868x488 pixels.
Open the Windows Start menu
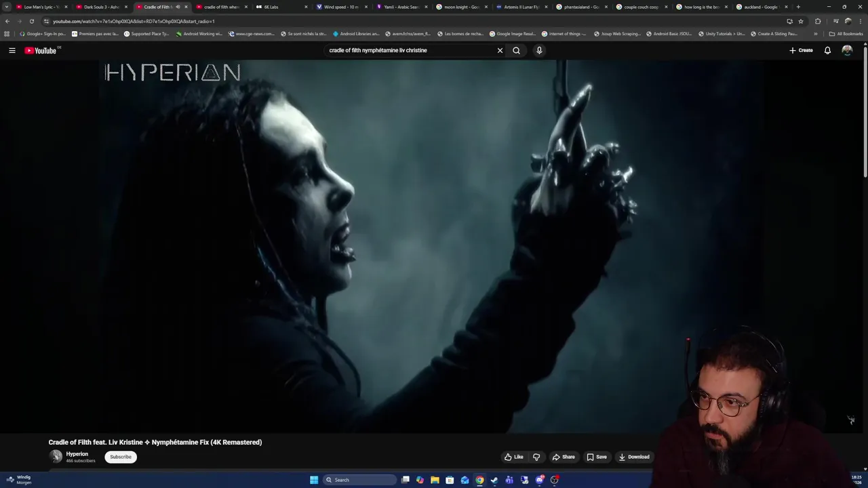point(314,480)
